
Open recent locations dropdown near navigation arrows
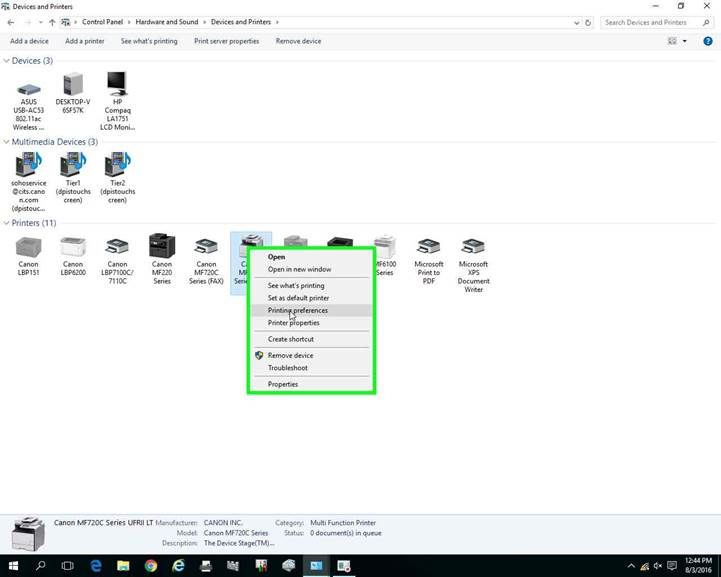point(40,22)
